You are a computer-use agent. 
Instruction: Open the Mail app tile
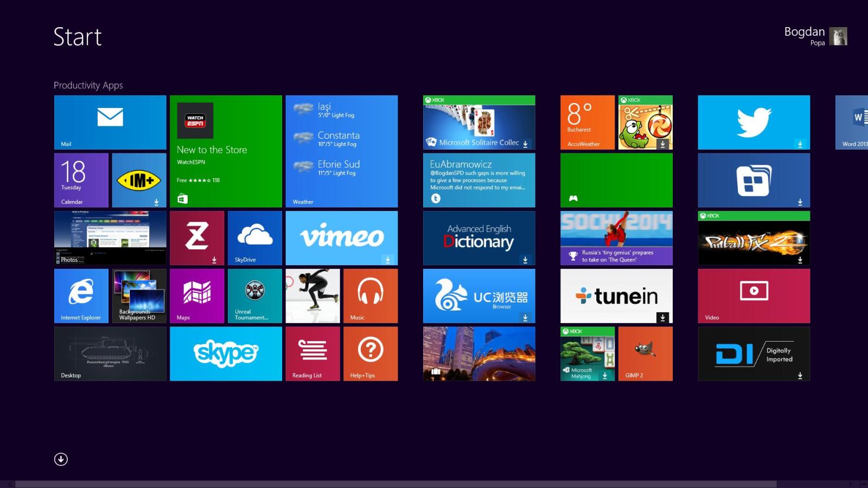coord(109,122)
